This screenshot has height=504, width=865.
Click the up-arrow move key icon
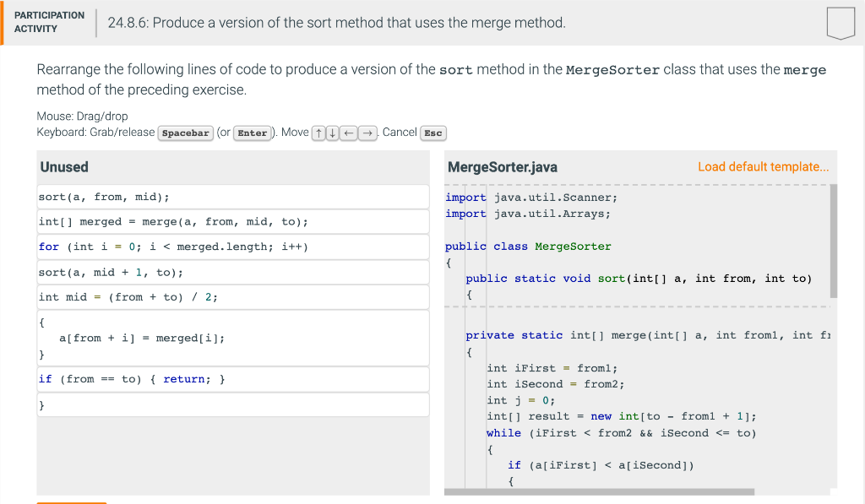tap(317, 133)
